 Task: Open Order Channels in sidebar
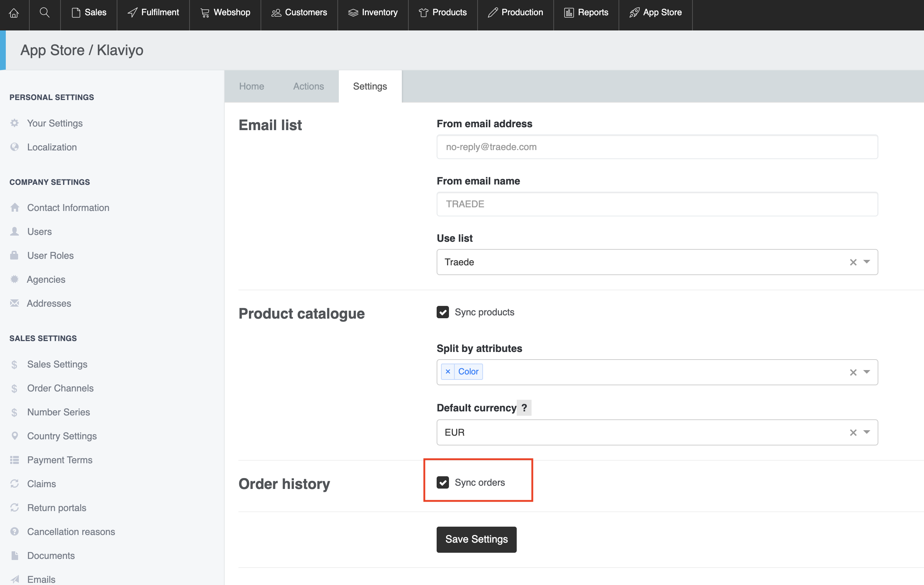pos(60,388)
